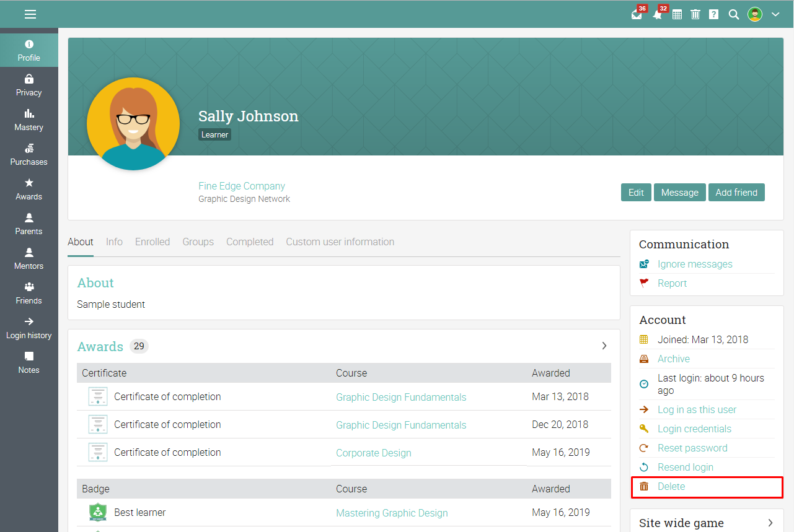Click the Delete account link
This screenshot has height=532, width=794.
point(671,487)
